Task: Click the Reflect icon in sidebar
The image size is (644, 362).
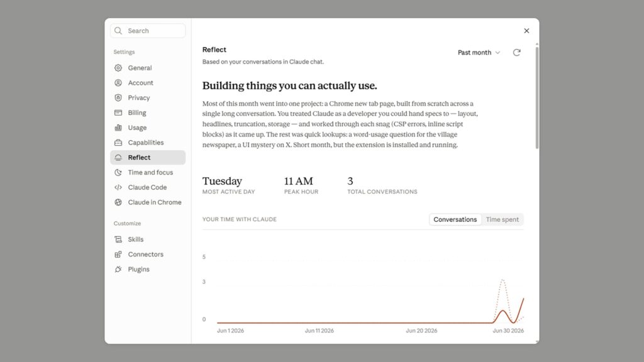Action: click(x=118, y=158)
